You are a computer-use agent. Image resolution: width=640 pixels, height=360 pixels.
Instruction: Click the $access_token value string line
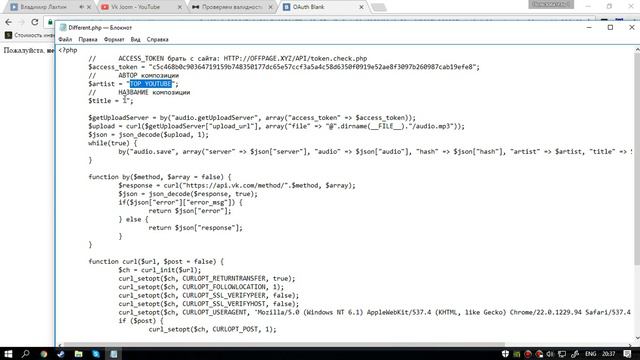point(284,67)
